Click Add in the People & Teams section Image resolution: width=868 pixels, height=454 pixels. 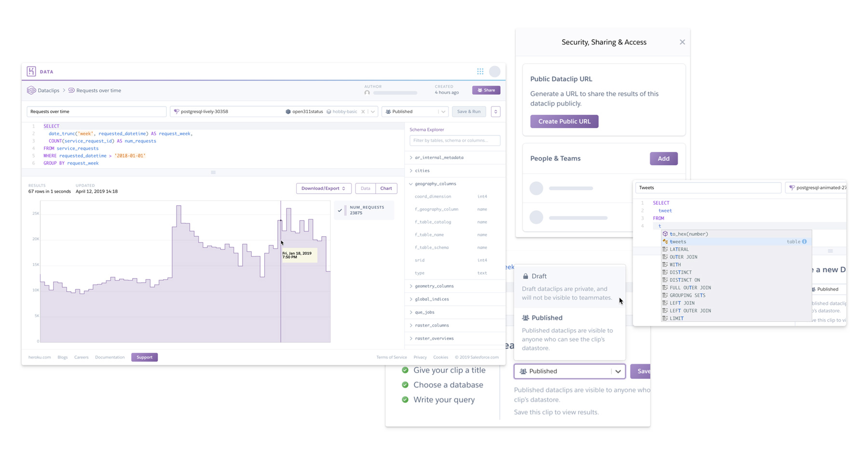point(664,158)
